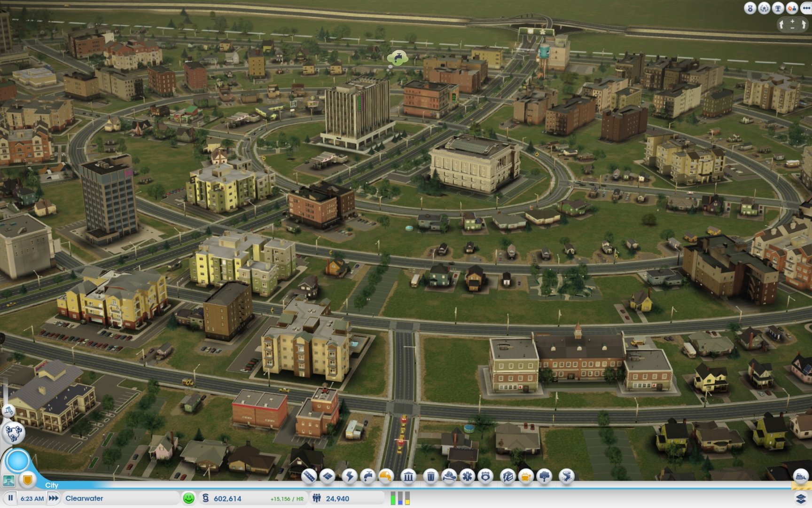Pause the simulation

[10, 498]
